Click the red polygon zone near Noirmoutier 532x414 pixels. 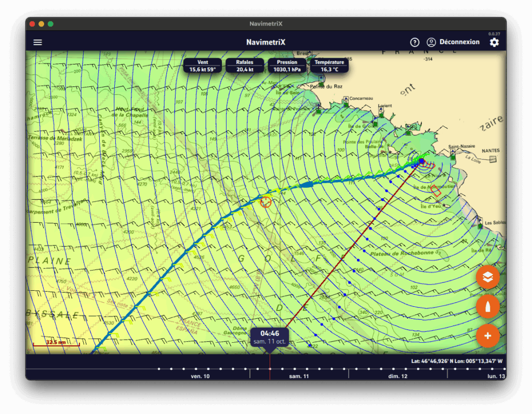click(x=436, y=190)
